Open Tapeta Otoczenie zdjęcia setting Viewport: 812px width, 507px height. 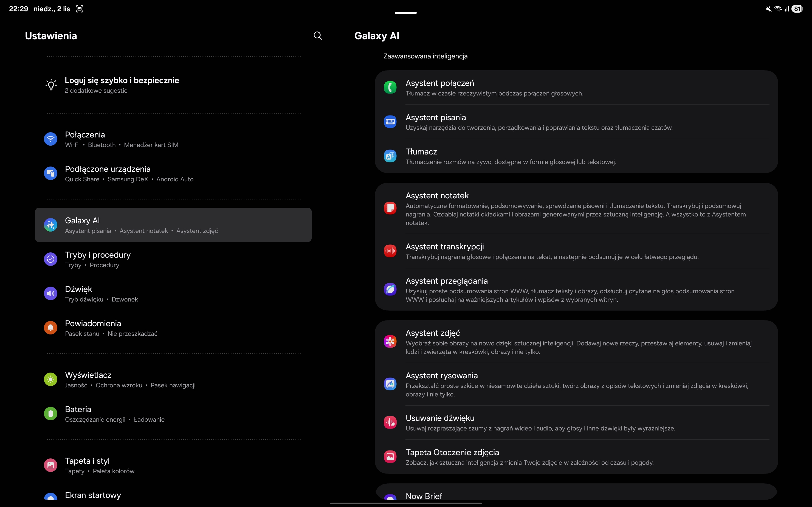(452, 456)
